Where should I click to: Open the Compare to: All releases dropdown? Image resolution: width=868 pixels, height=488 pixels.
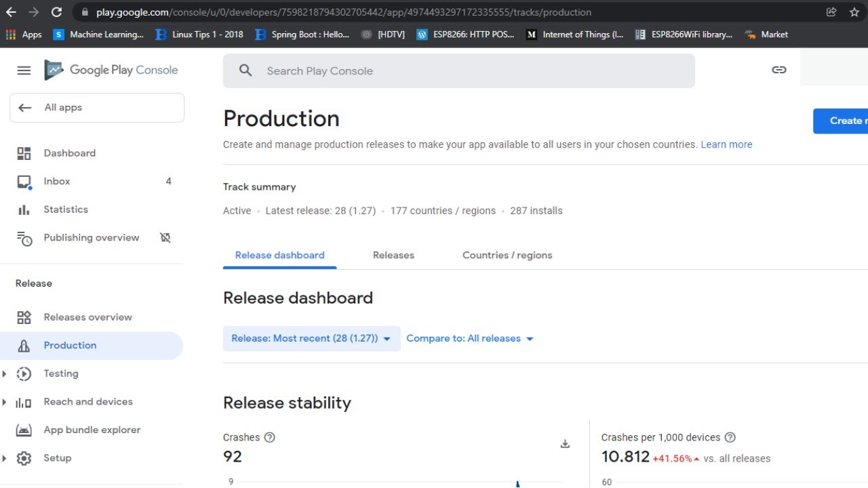(470, 339)
